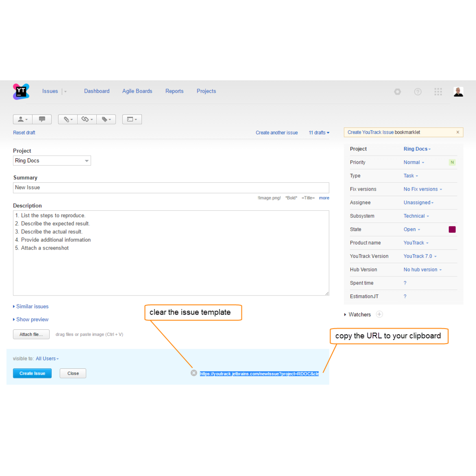476x476 pixels.
Task: Open the Priority dropdown set to Normal
Action: tap(413, 162)
